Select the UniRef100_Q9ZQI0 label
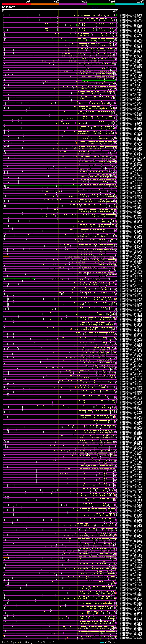The image size is (146, 644). pyautogui.click(x=131, y=37)
